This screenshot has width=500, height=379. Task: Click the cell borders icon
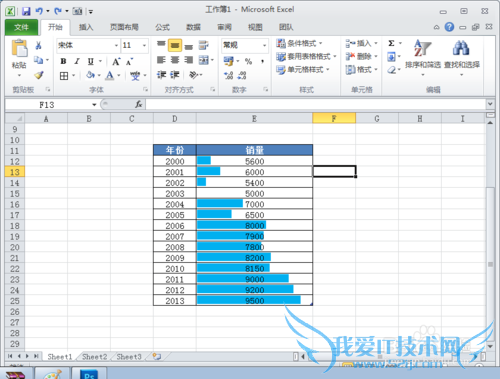tap(64, 76)
